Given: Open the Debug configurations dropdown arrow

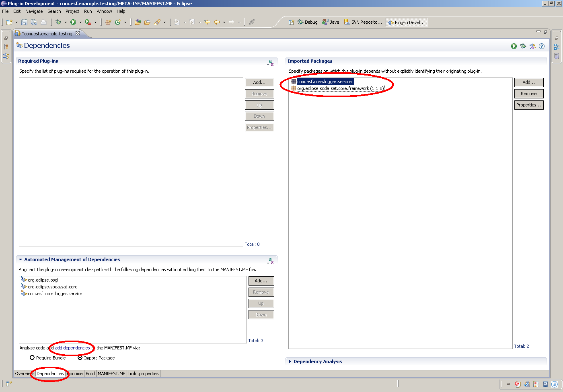Looking at the screenshot, I should [66, 22].
